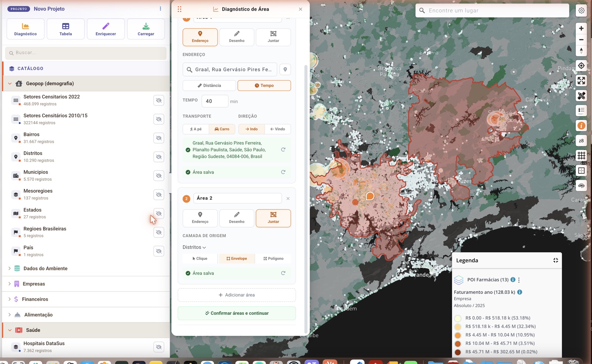Toggle visibility of Setores Censitarios 2022
This screenshot has height=364, width=592.
click(159, 100)
